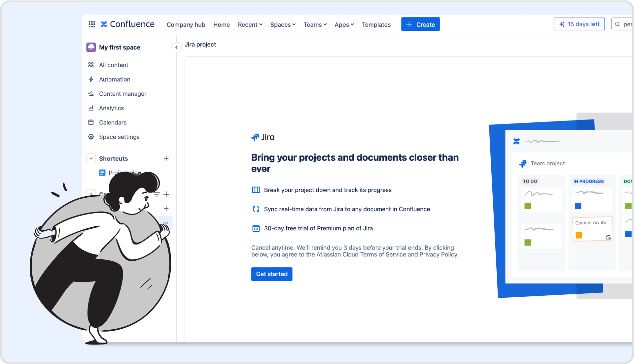Click the Confluence icon in the illustration
The width and height of the screenshot is (634, 364).
point(516,142)
